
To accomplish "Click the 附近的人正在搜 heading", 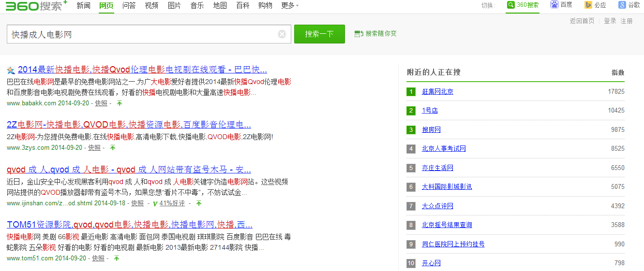I will (x=434, y=72).
